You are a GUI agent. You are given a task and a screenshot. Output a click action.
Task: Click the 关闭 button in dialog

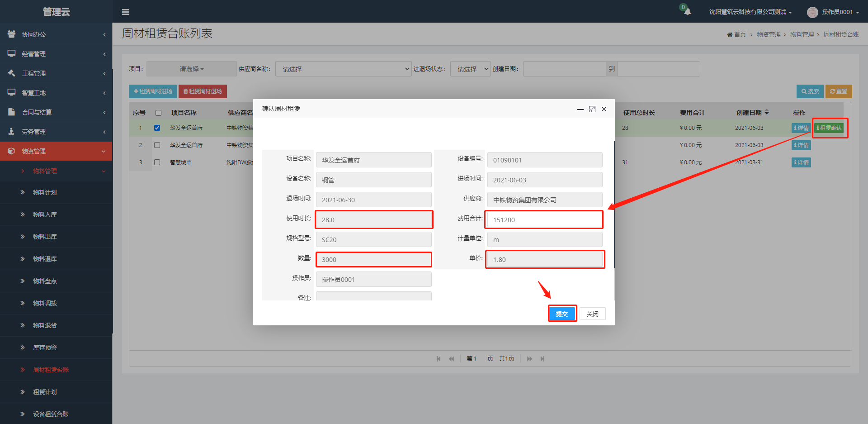coord(592,314)
